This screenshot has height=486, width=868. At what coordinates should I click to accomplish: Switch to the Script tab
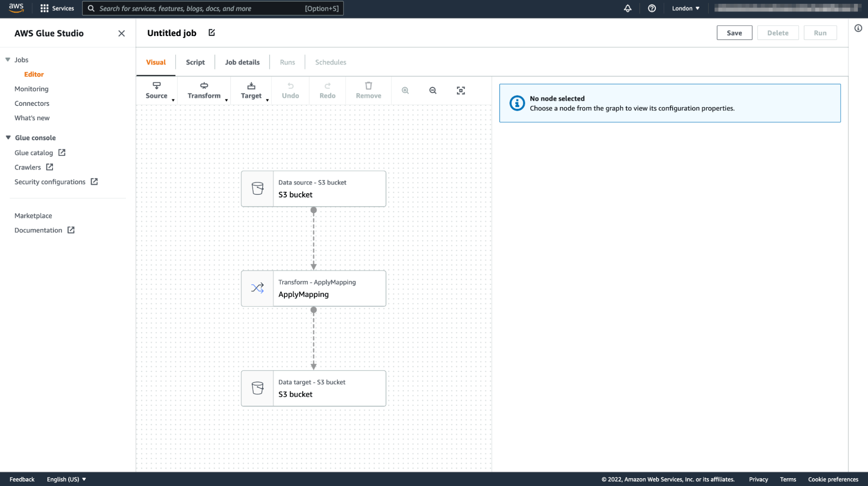[x=195, y=62]
